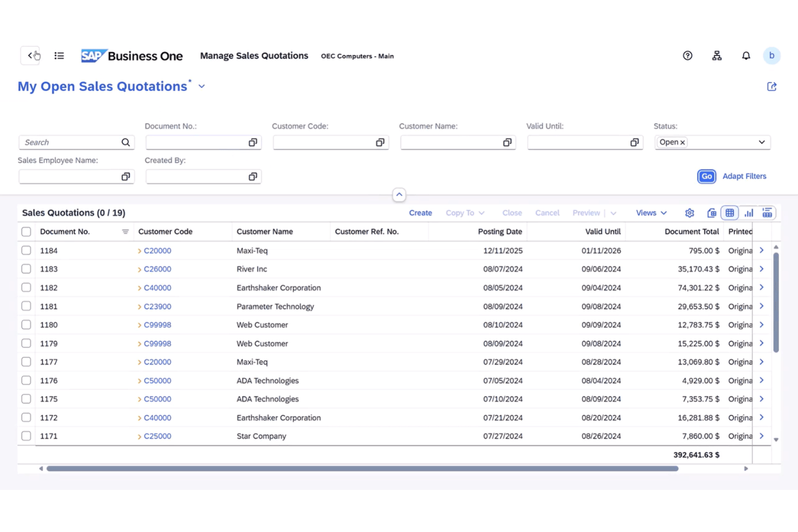The image size is (798, 532).
Task: Click Create to add a sales quotation
Action: tap(421, 213)
